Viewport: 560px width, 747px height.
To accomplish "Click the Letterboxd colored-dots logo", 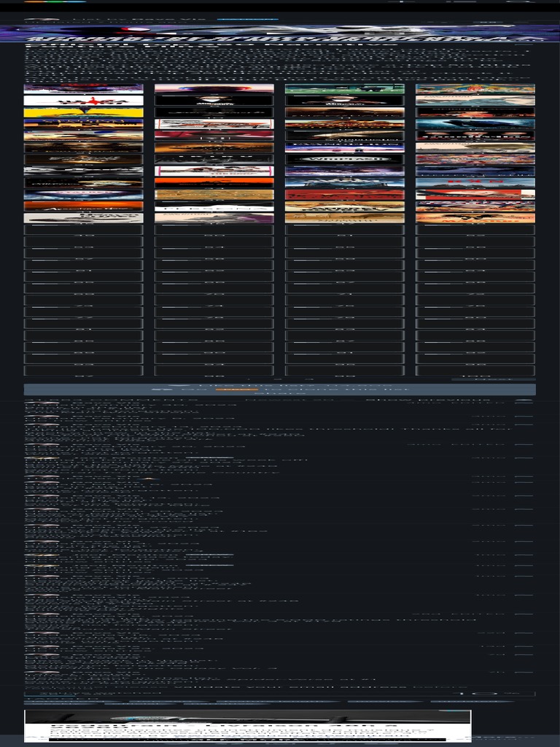I will tap(55, 1).
